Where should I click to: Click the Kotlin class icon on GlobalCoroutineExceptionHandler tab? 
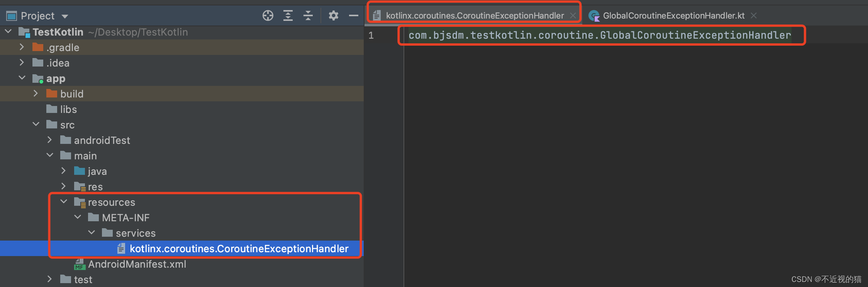coord(594,16)
